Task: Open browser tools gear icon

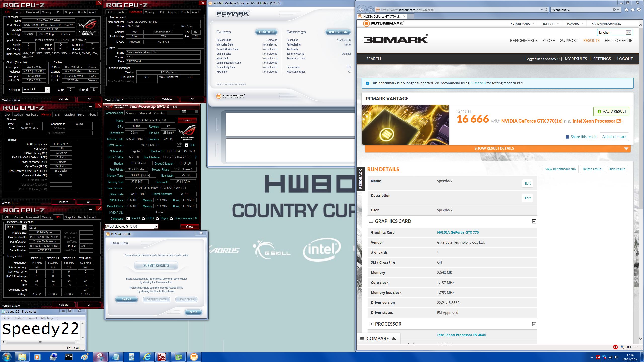Action: pos(639,10)
